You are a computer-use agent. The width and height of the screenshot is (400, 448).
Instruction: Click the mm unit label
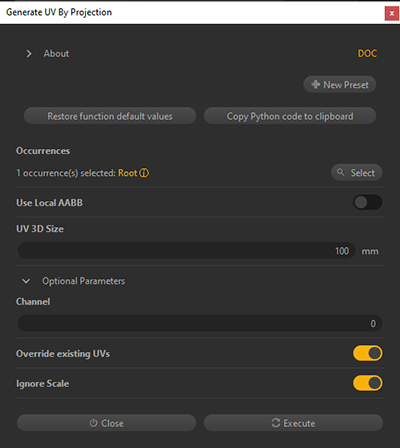pos(370,251)
